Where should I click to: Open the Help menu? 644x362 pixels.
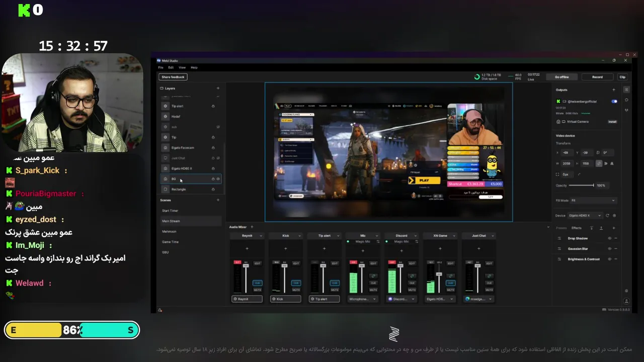pyautogui.click(x=194, y=67)
